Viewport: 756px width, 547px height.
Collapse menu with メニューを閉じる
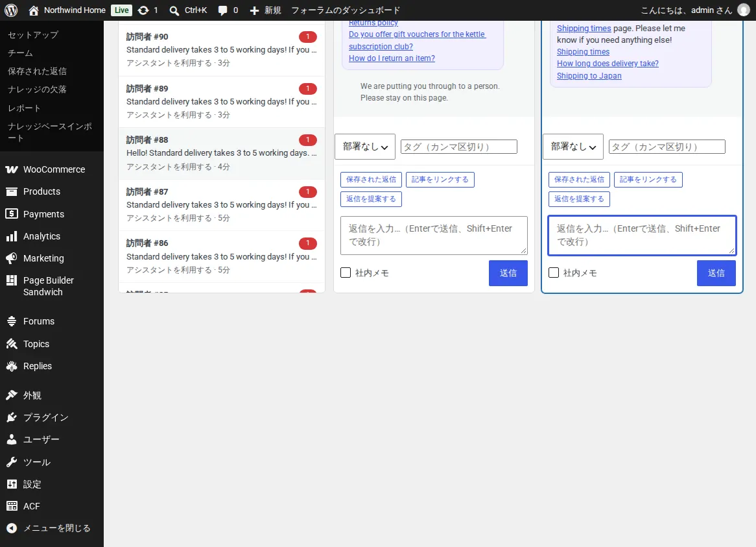[52, 528]
